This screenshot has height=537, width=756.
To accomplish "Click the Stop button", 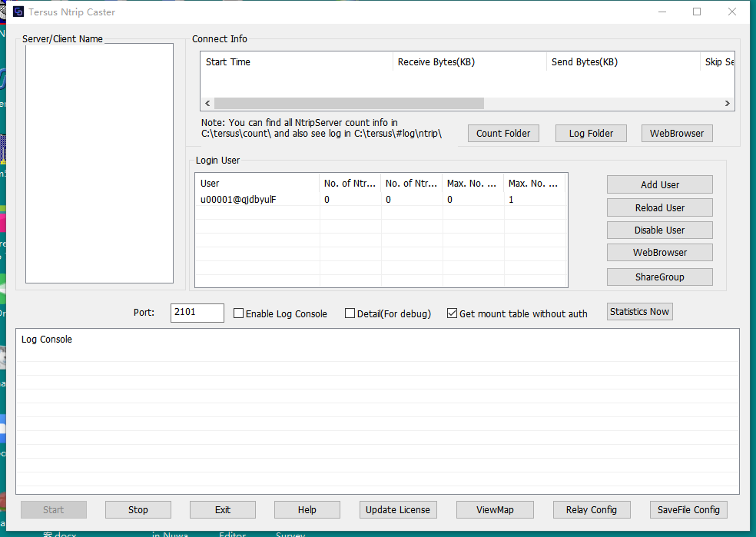I will pyautogui.click(x=138, y=509).
